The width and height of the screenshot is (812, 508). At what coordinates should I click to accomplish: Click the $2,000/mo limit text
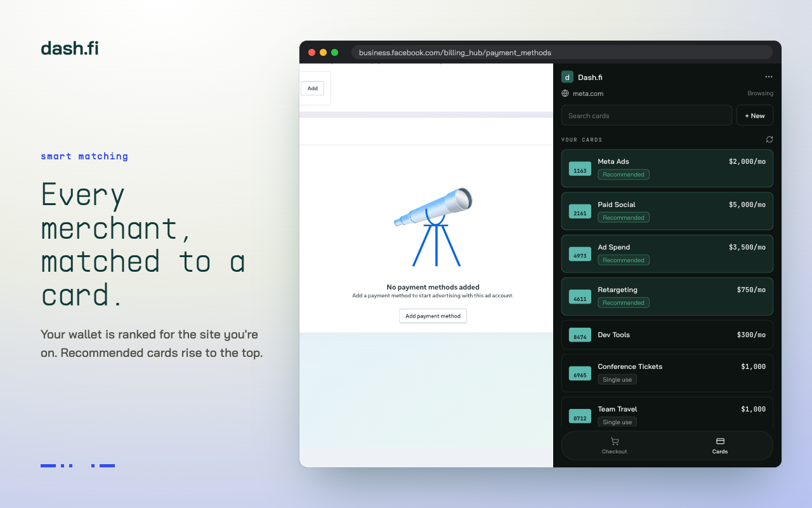[x=747, y=161]
